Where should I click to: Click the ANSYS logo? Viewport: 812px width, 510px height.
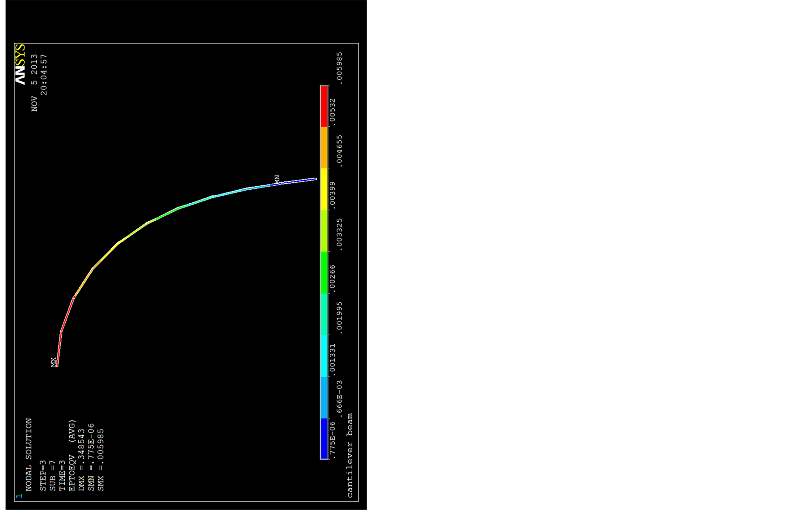[x=20, y=64]
